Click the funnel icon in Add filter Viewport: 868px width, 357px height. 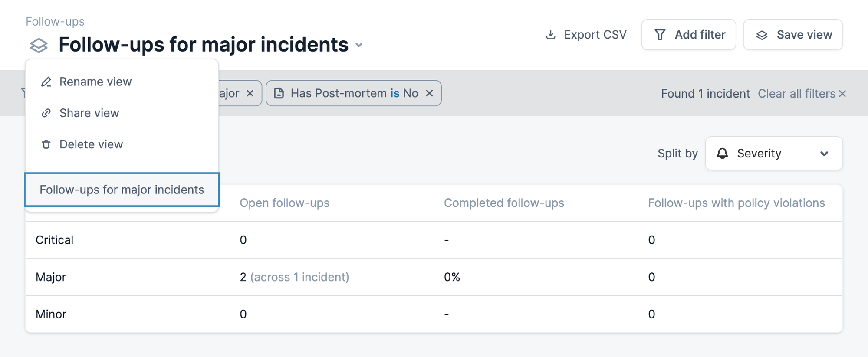point(660,35)
